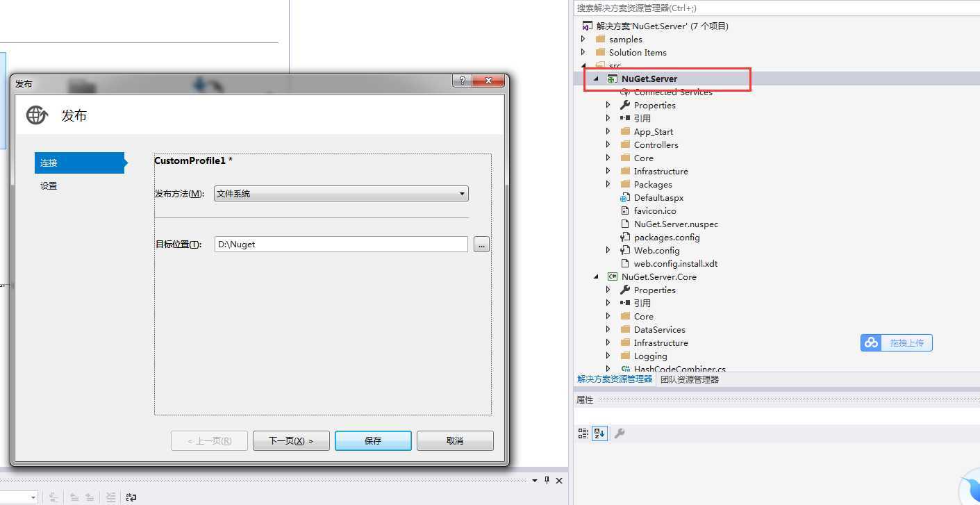Select the alphabetical sort icon in Properties
Screen dimensions: 980x505
pos(599,433)
